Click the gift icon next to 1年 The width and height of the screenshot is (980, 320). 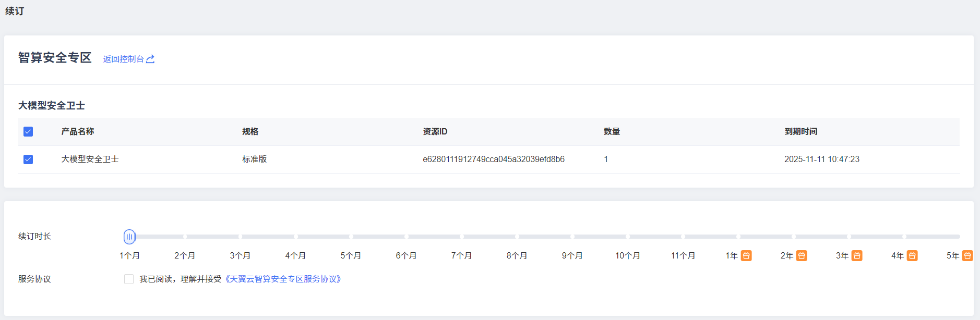coord(746,255)
